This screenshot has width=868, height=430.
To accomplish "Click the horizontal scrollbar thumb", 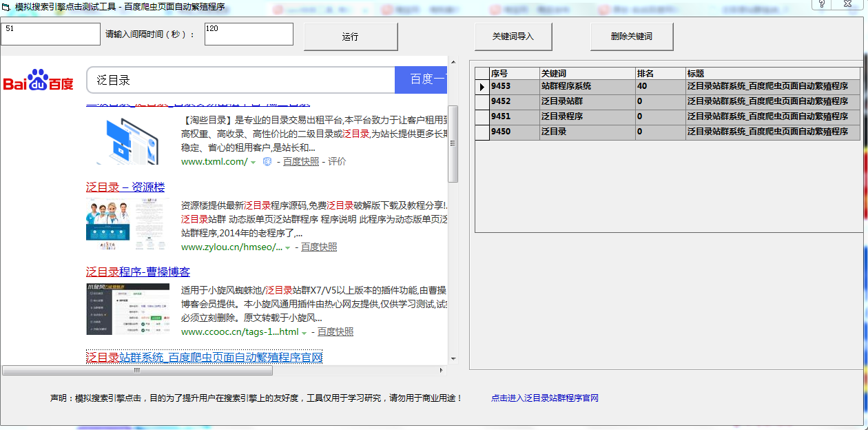I will [138, 370].
